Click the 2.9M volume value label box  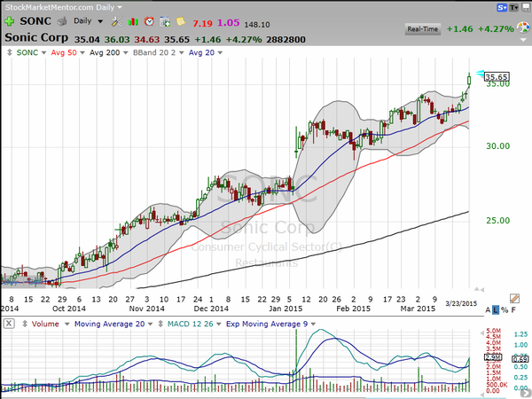493,357
